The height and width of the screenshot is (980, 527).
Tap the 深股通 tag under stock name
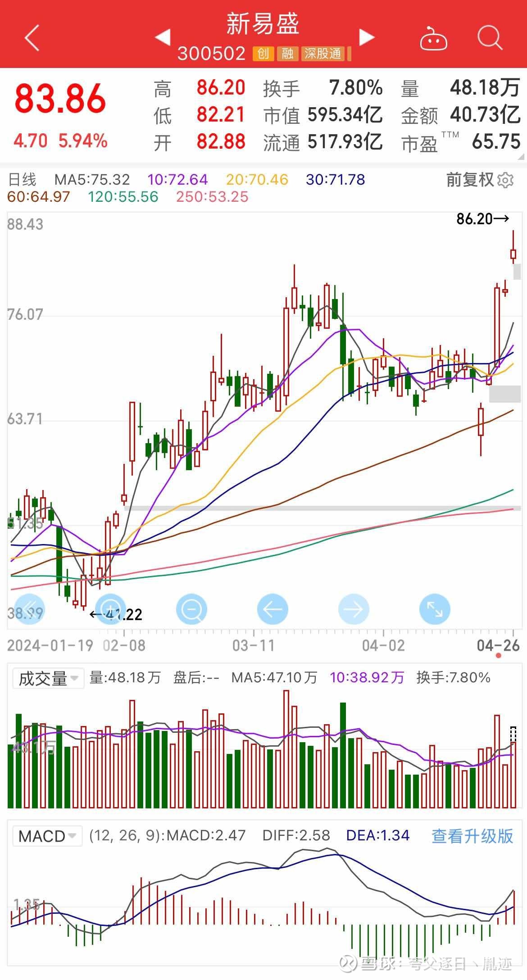[x=323, y=54]
